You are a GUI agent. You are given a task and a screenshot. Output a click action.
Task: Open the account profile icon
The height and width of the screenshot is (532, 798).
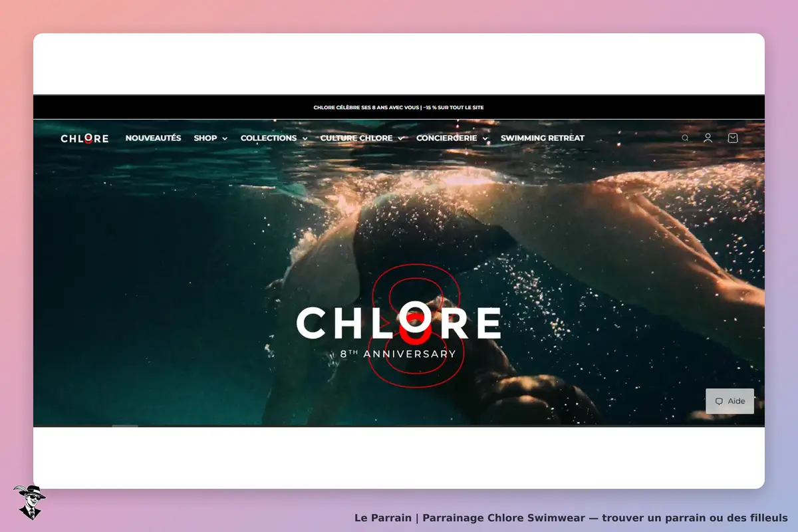[x=708, y=138]
